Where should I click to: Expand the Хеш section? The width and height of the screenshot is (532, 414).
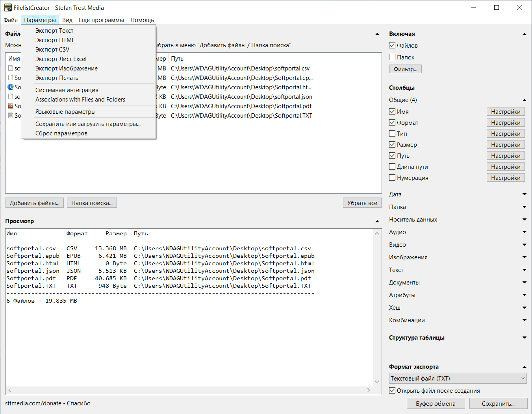click(525, 308)
